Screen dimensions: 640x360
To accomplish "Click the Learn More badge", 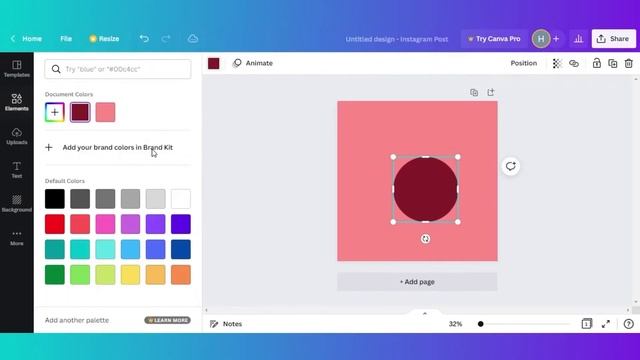I will [x=167, y=320].
